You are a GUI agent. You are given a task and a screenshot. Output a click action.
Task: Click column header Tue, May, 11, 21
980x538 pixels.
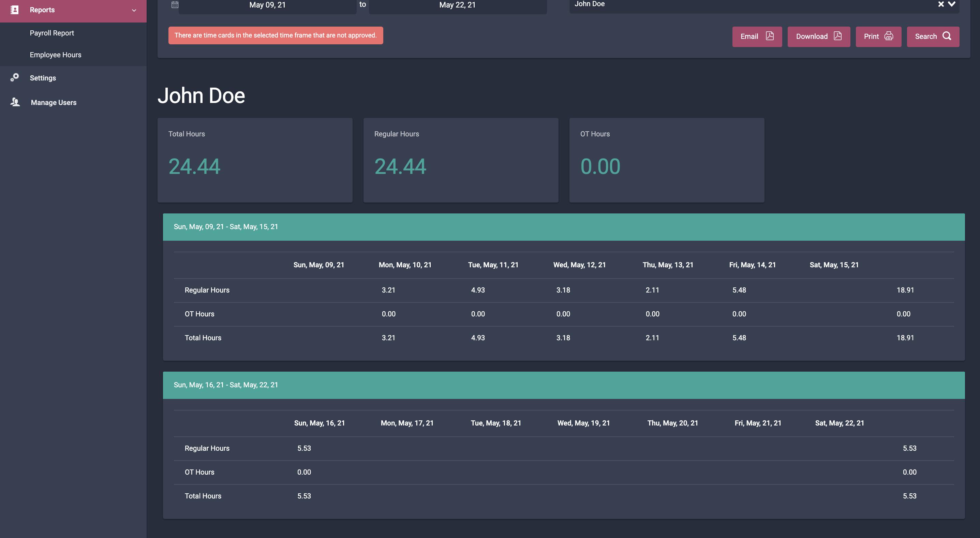click(493, 265)
